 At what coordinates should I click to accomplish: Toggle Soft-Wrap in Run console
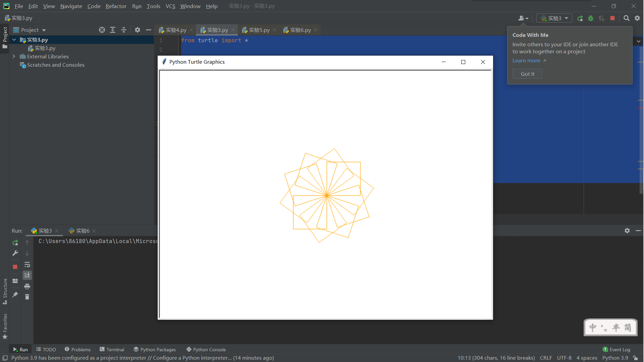pyautogui.click(x=27, y=265)
